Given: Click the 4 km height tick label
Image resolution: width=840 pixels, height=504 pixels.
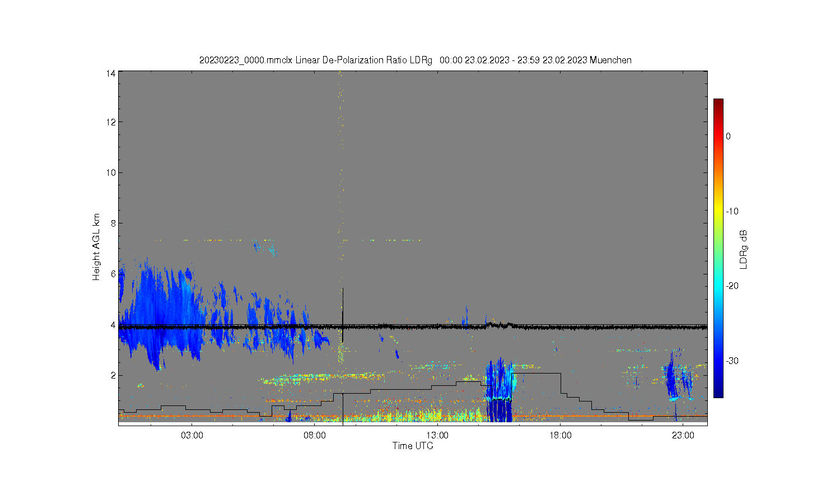Looking at the screenshot, I should click(113, 325).
